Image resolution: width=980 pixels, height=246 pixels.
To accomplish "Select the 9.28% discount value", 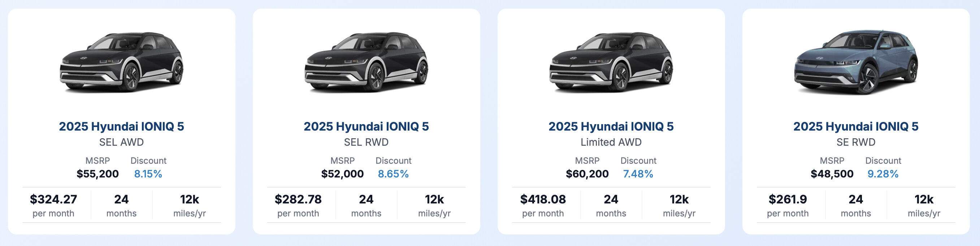I will point(883,174).
